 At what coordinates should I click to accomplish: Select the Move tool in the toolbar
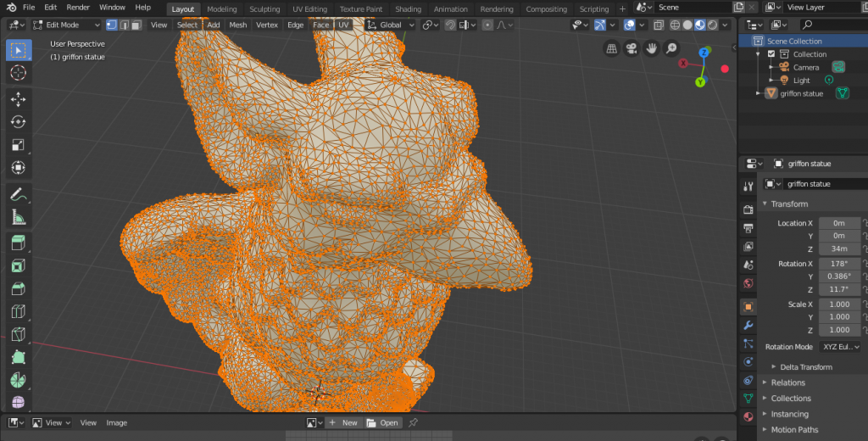click(x=18, y=99)
